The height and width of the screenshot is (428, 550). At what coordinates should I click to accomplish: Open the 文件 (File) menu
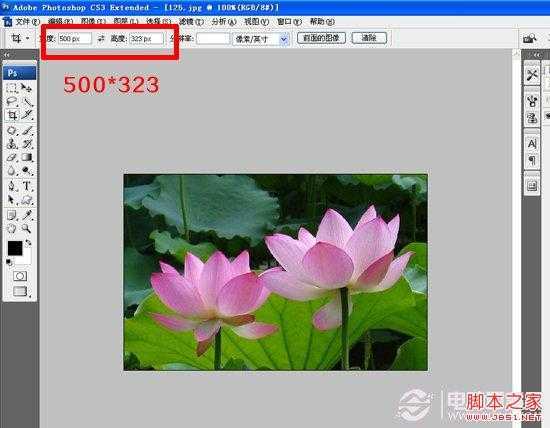(27, 22)
